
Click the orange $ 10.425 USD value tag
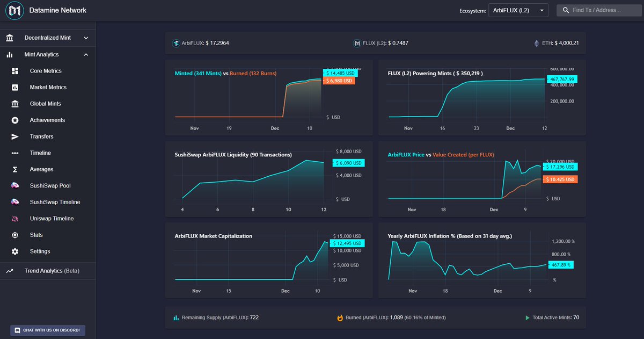(561, 179)
